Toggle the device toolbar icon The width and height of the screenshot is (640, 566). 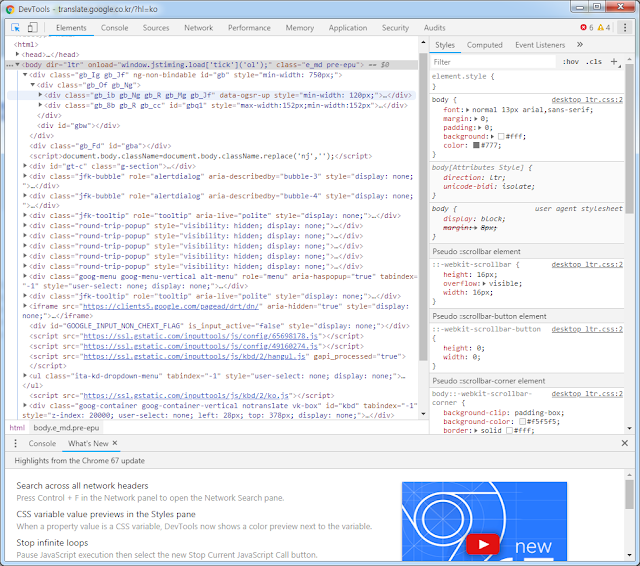[32, 28]
